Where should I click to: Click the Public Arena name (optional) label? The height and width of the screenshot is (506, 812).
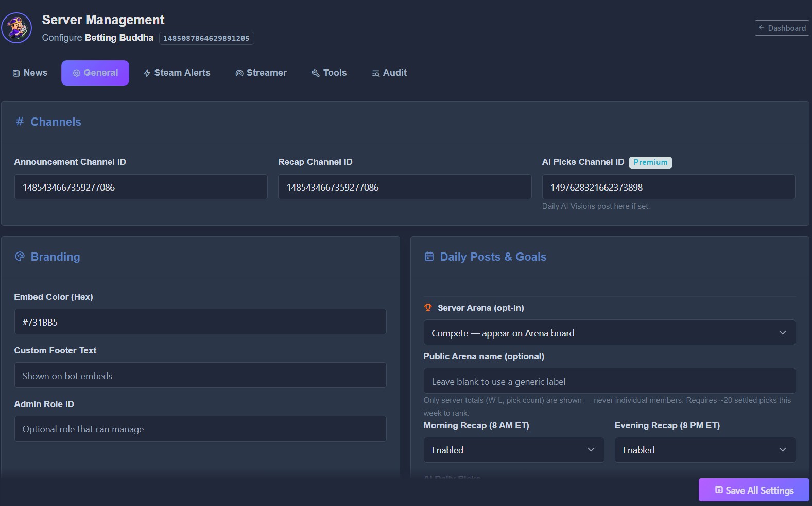point(483,356)
